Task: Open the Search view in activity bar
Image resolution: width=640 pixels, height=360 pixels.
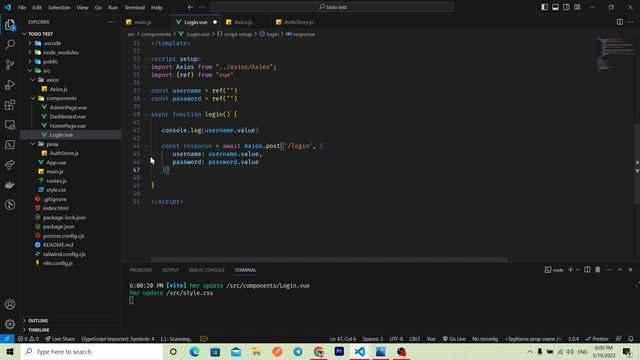Action: tap(10, 44)
